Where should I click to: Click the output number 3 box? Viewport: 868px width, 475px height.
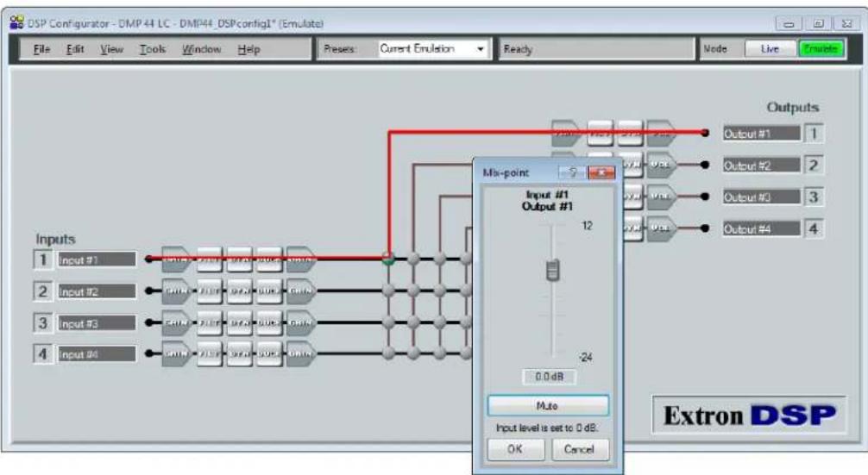pyautogui.click(x=814, y=197)
